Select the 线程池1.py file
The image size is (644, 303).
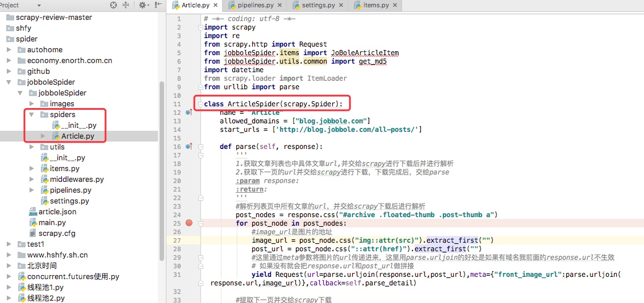(x=45, y=288)
